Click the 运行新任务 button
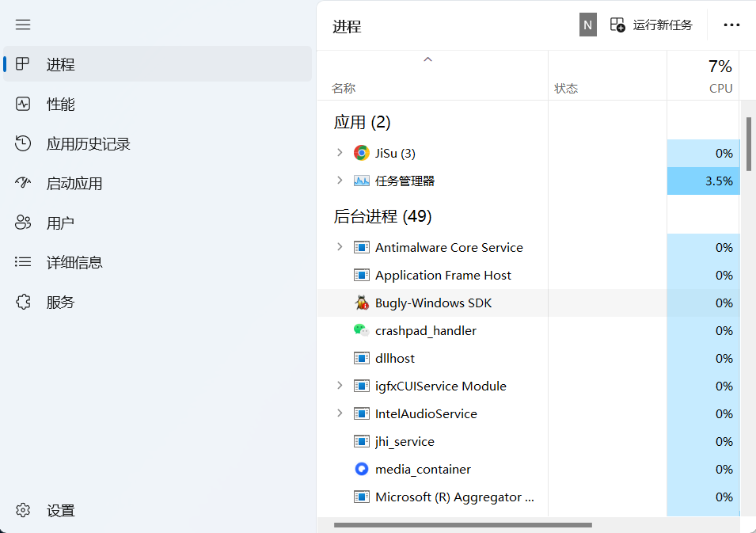The height and width of the screenshot is (533, 756). (652, 25)
